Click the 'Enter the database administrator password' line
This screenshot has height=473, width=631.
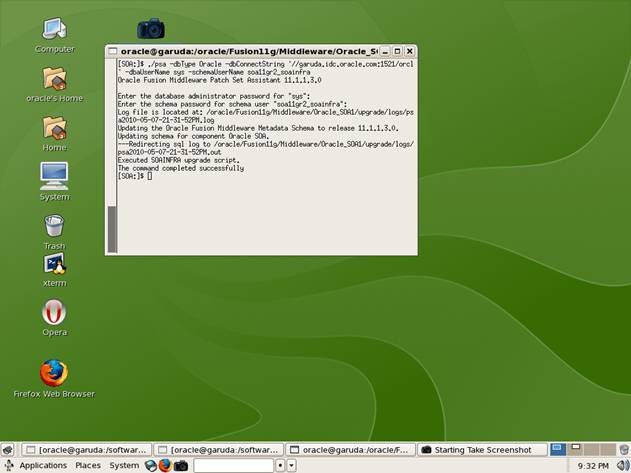coord(214,96)
